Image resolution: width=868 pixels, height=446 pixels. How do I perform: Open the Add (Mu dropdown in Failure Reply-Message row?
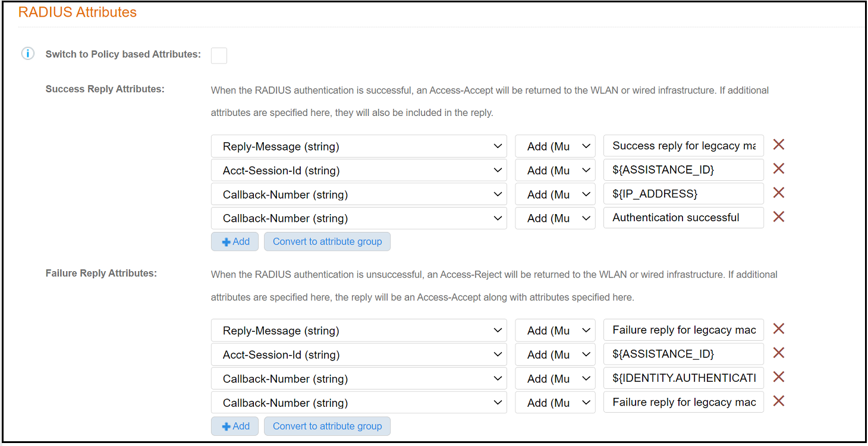pyautogui.click(x=555, y=331)
